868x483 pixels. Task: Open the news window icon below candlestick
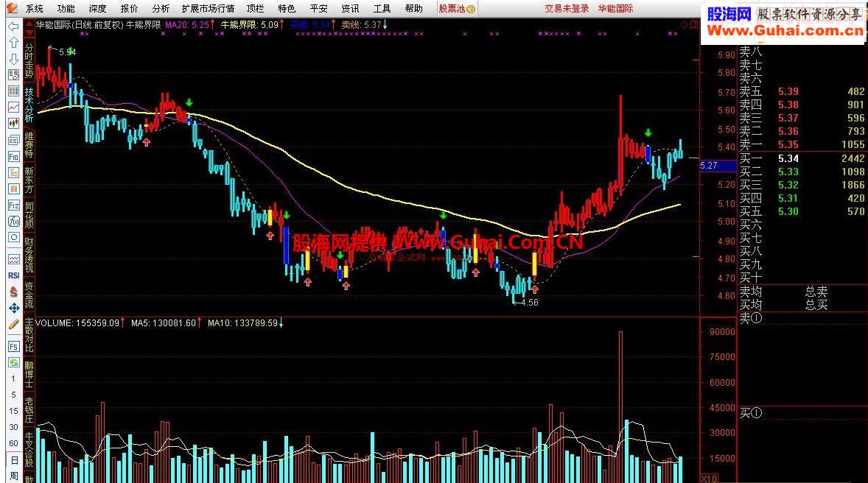13,140
